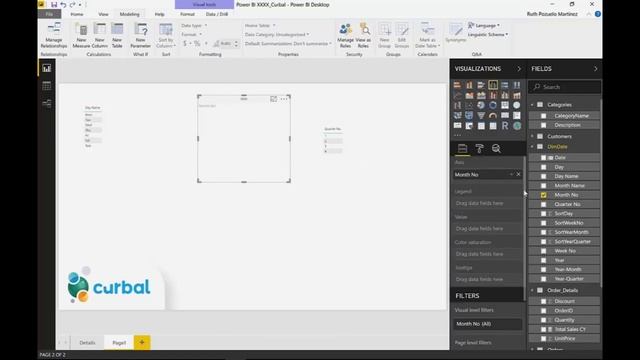The image size is (640, 360).
Task: Switch to Data view in left sidebar
Action: click(47, 86)
